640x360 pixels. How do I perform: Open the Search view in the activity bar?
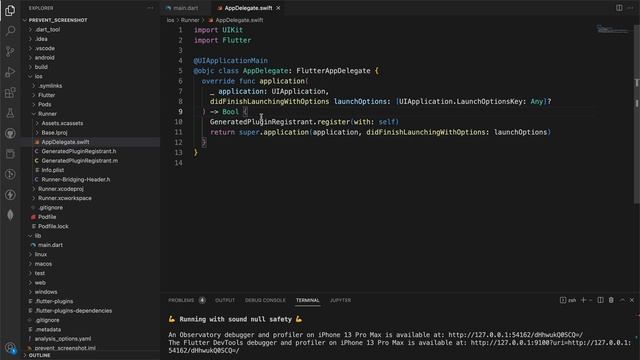[10, 31]
